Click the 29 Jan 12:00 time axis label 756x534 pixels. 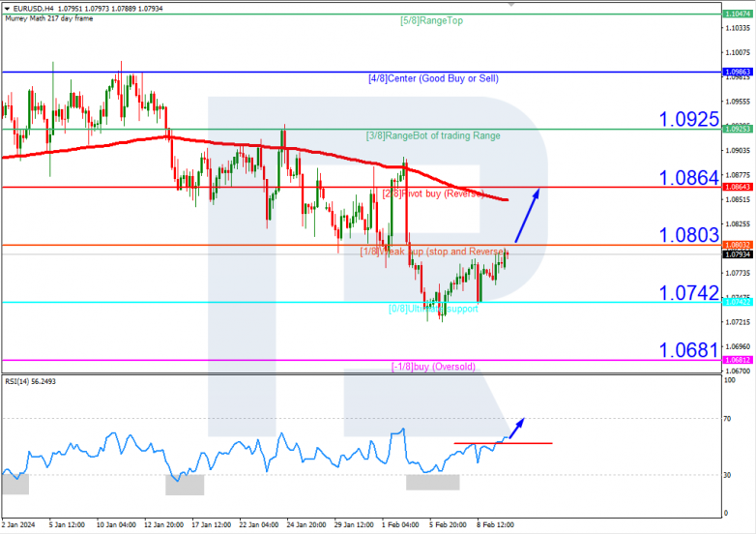pyautogui.click(x=354, y=525)
